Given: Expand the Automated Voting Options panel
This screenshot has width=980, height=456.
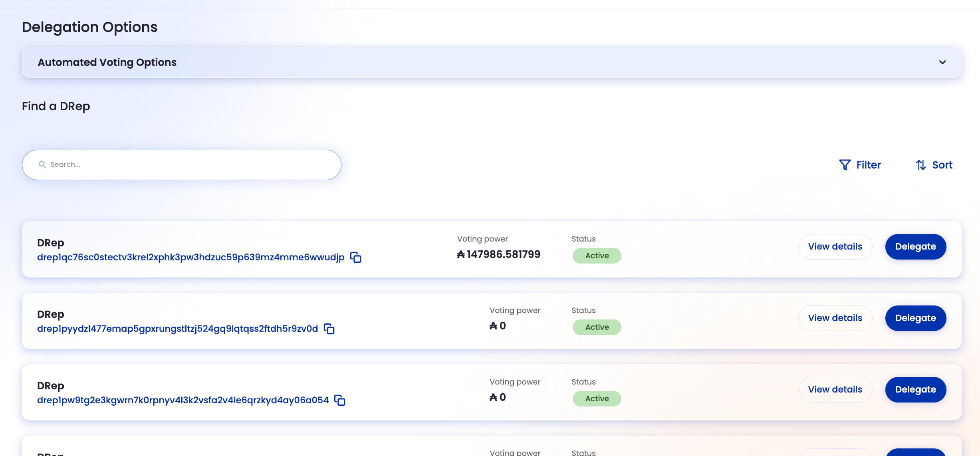Looking at the screenshot, I should pos(492,62).
